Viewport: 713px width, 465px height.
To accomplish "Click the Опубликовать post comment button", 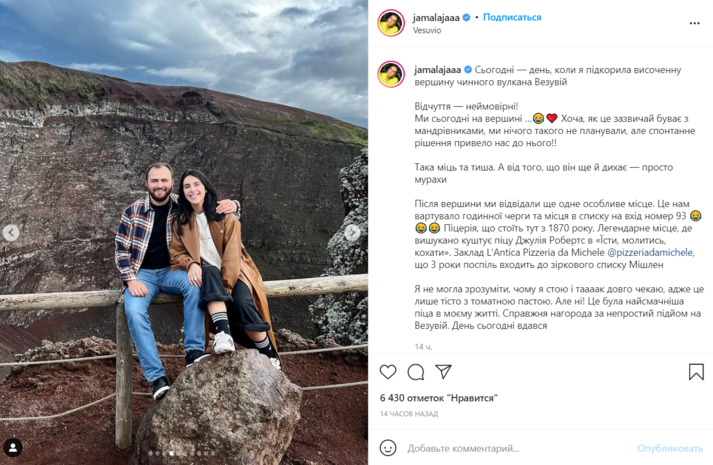I will (670, 449).
